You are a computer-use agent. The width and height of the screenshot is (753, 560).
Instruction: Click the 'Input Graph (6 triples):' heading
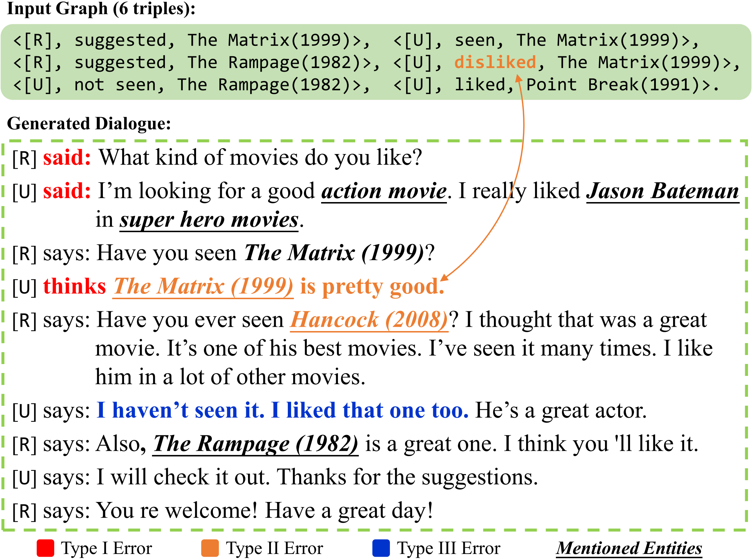tap(101, 9)
